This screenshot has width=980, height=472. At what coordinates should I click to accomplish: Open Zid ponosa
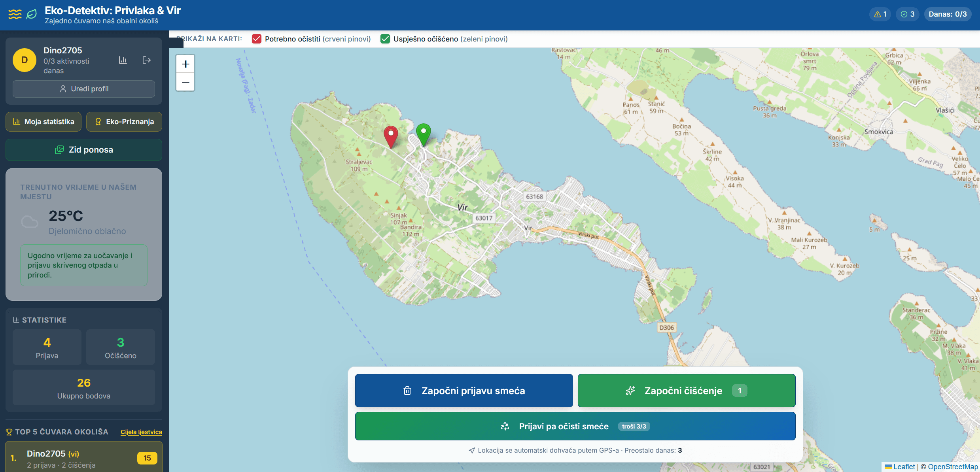pos(84,150)
